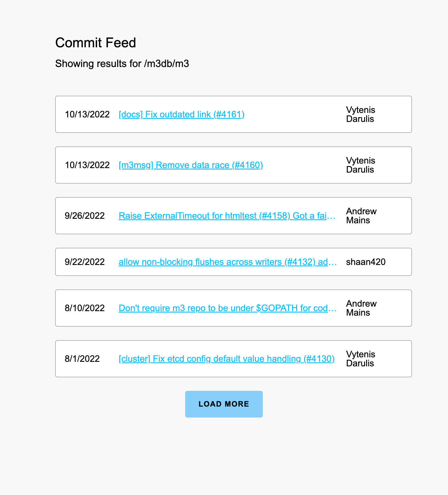Open 'allow non-blocking flushes across writers' link
The width and height of the screenshot is (448, 495).
coord(228,262)
